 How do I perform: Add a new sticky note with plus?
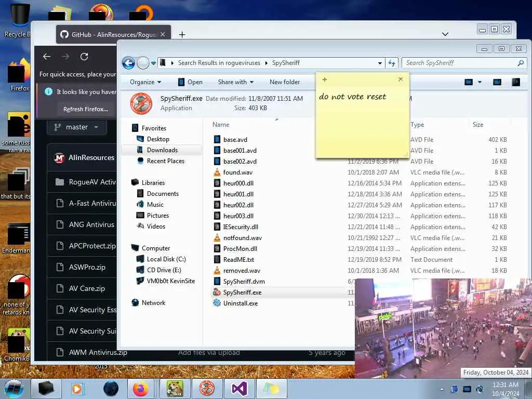coord(325,79)
